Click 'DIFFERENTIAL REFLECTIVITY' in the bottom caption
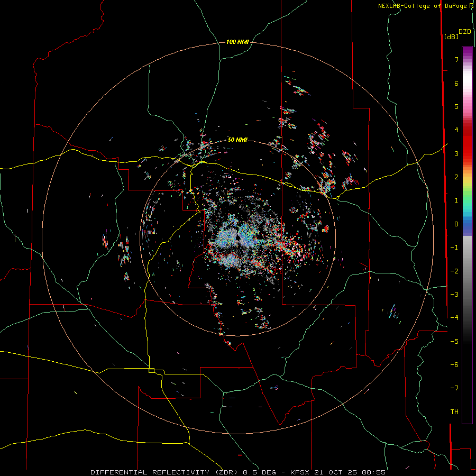 [x=150, y=472]
